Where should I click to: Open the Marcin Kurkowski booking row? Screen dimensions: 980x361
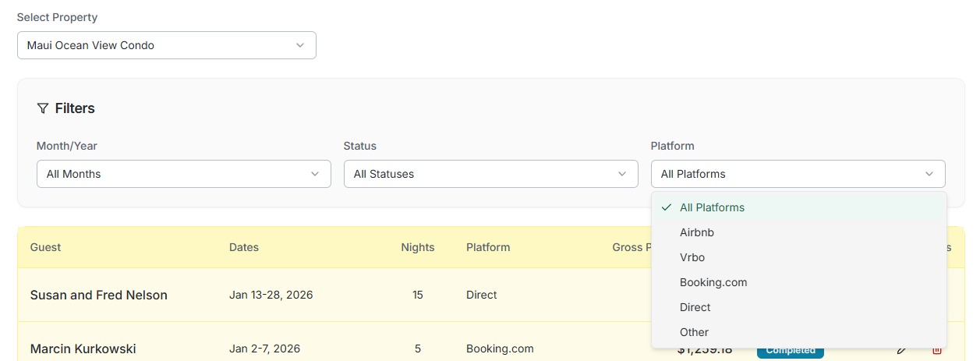[83, 349]
